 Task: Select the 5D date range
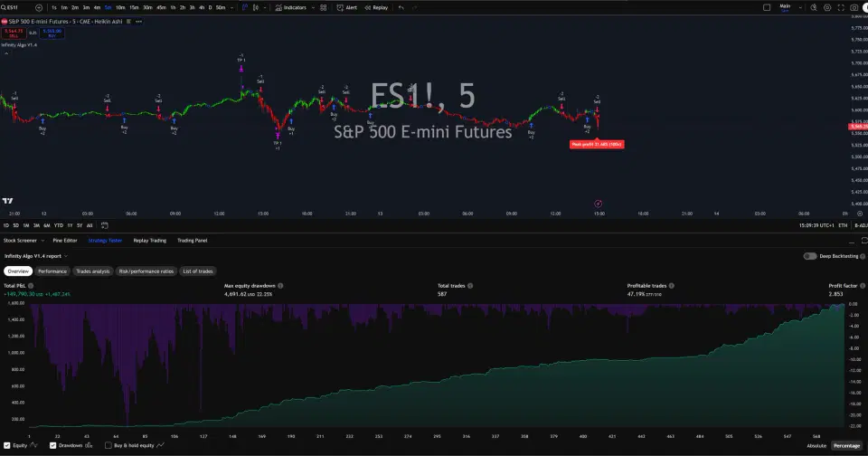coord(16,225)
